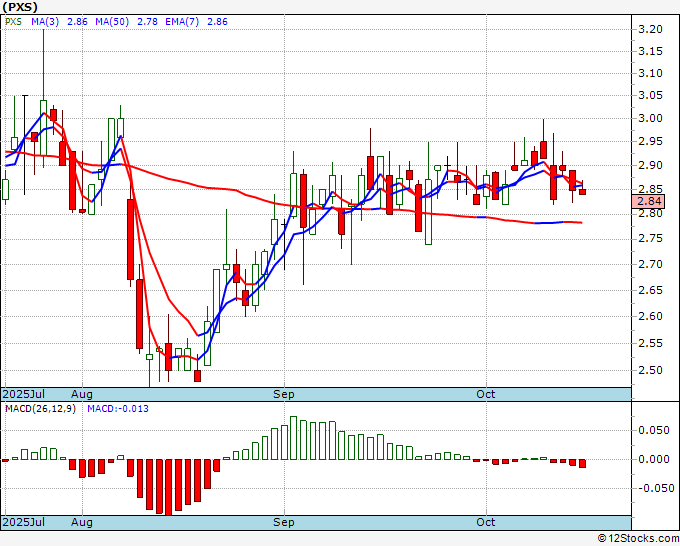Viewport: 680px width, 546px height.
Task: Open the 12Stocks.com watermark link
Action: point(637,538)
